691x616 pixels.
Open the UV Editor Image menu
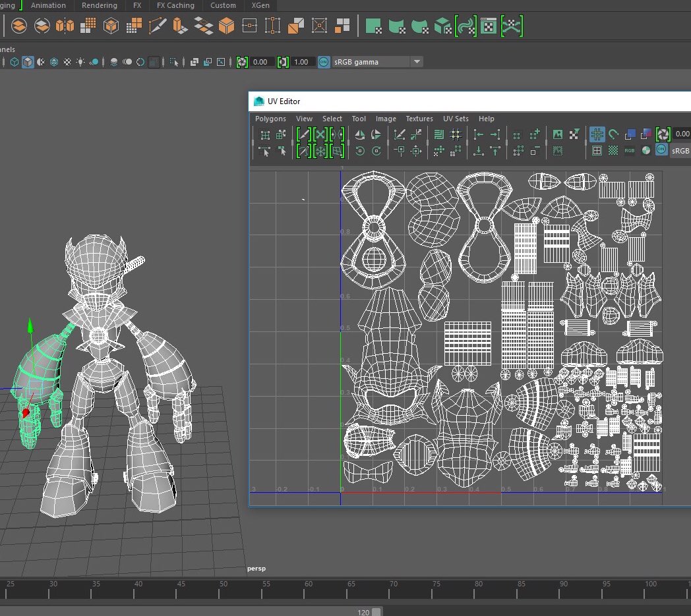(386, 119)
